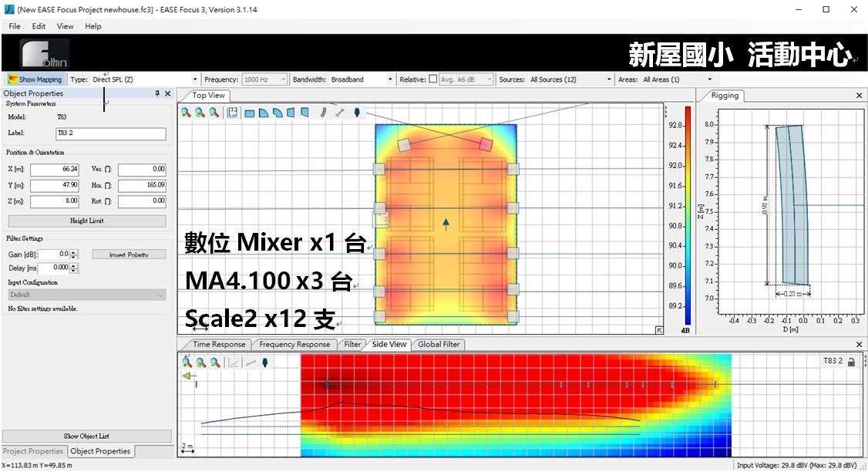Close the bottom Side View panel

click(860, 344)
